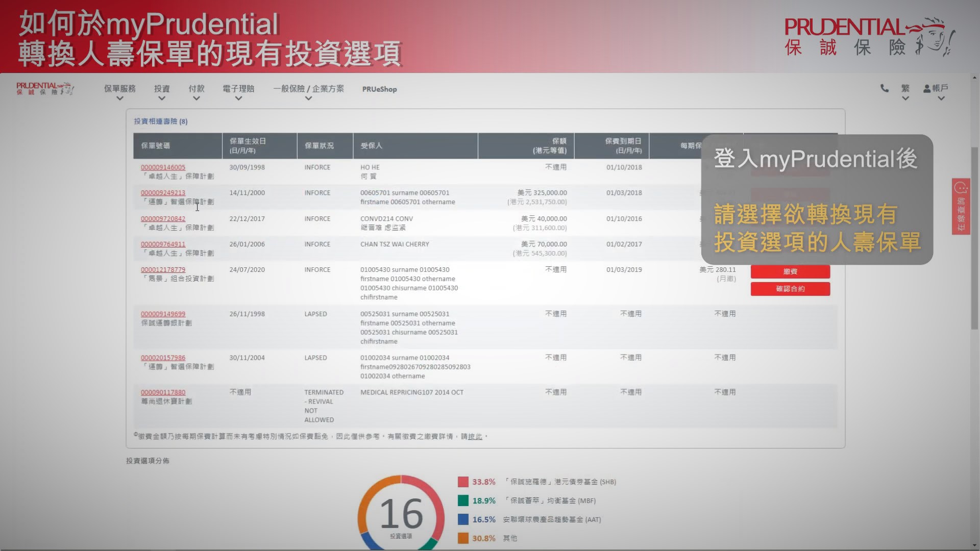Screen dimensions: 980x551
Task: Go to PRUeShop
Action: pyautogui.click(x=379, y=89)
